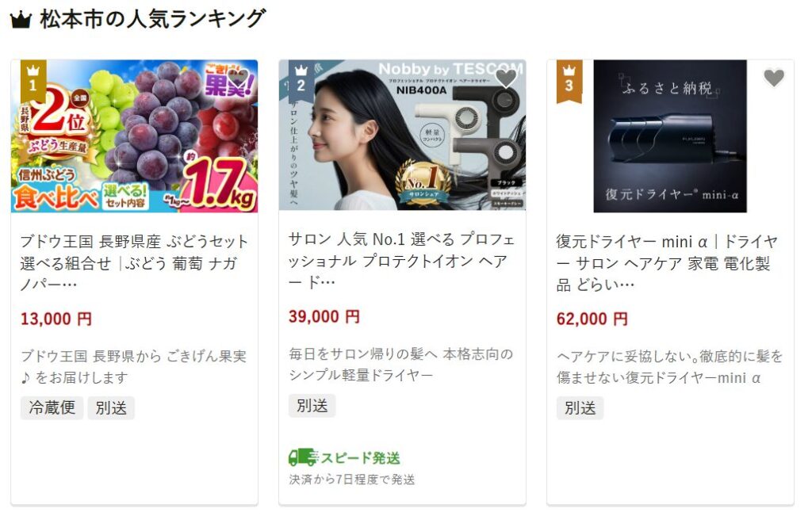
Task: Click the heart icon on the Nobby dryer card
Action: point(505,78)
